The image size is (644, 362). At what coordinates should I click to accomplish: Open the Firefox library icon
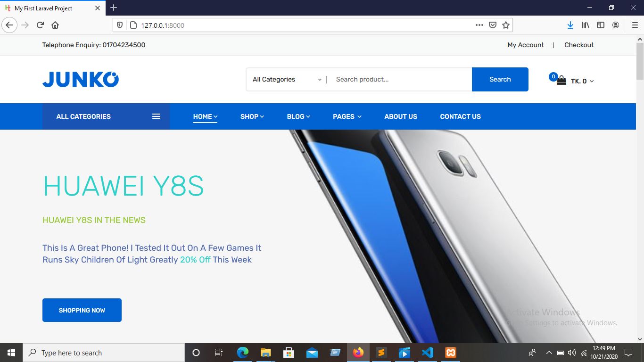(586, 25)
